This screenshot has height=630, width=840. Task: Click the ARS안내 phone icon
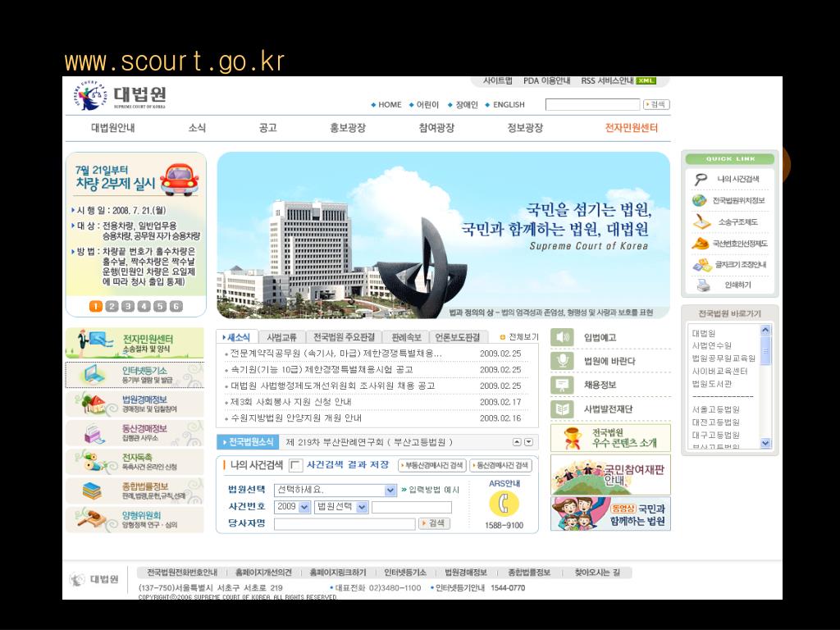point(504,504)
